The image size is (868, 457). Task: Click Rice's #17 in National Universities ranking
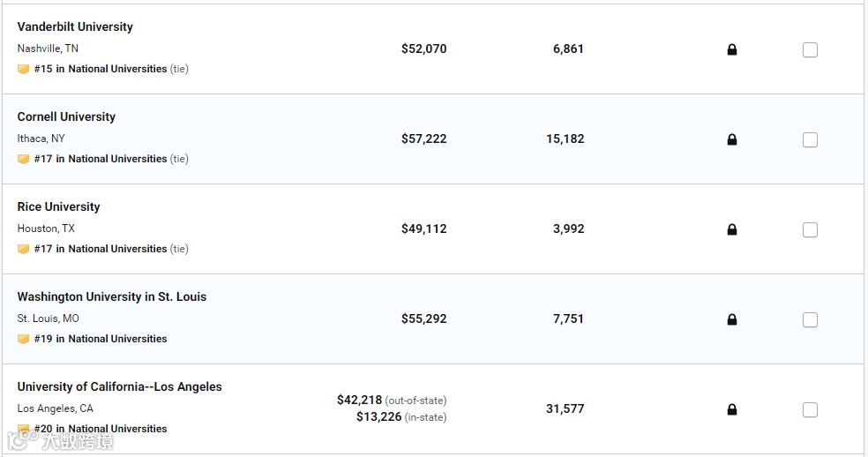(101, 249)
